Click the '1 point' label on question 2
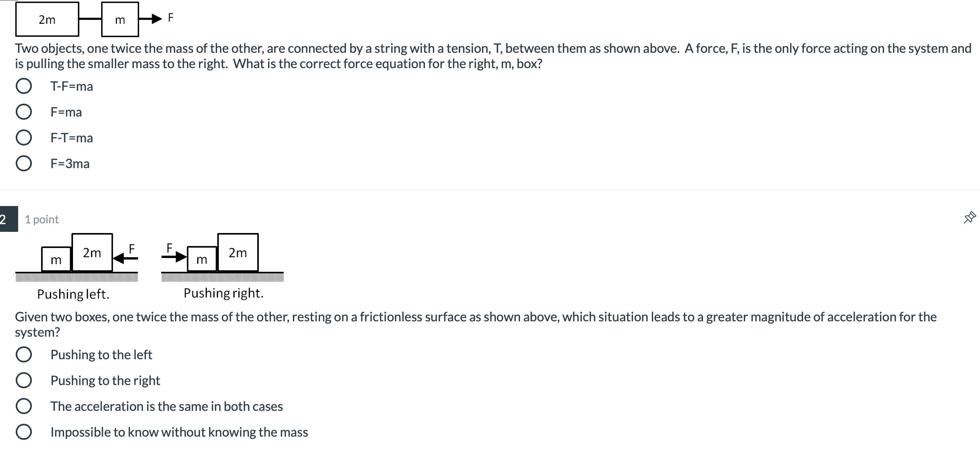Screen dimensions: 980x456 pyautogui.click(x=42, y=219)
